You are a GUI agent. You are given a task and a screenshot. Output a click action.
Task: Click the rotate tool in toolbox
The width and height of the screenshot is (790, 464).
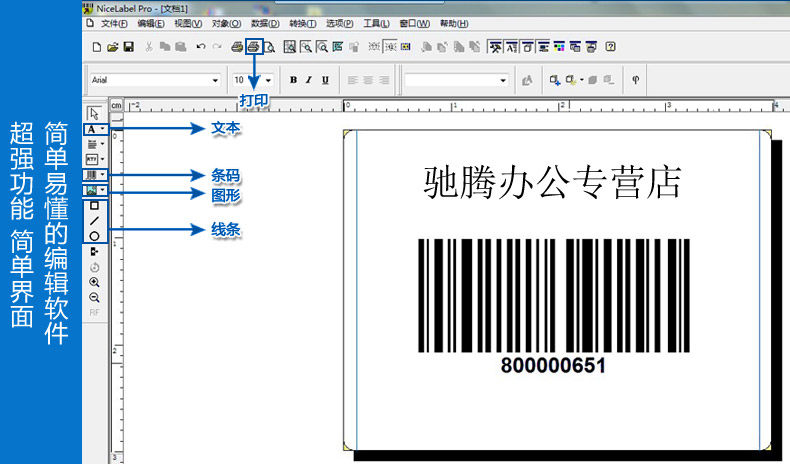(x=94, y=267)
